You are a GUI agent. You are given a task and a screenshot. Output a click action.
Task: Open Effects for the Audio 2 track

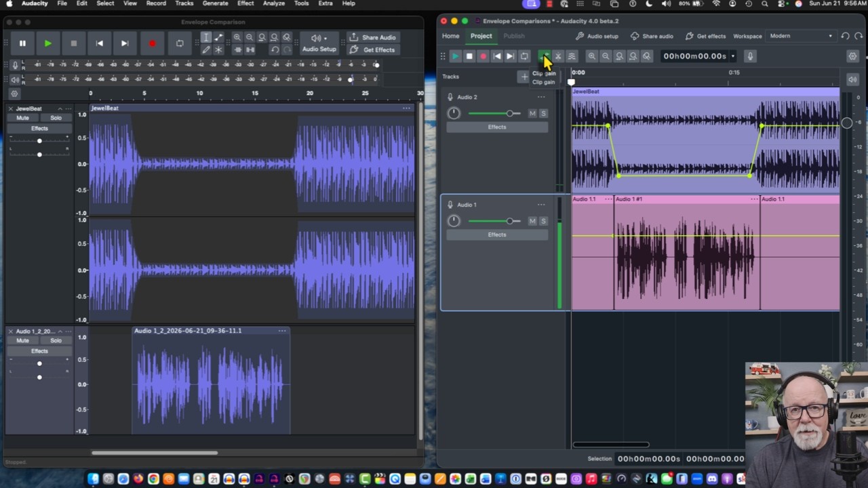[x=497, y=127]
